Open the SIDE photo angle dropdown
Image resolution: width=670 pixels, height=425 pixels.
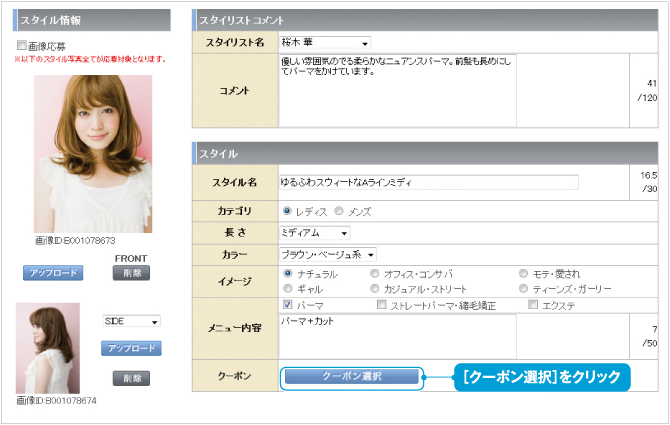(131, 322)
